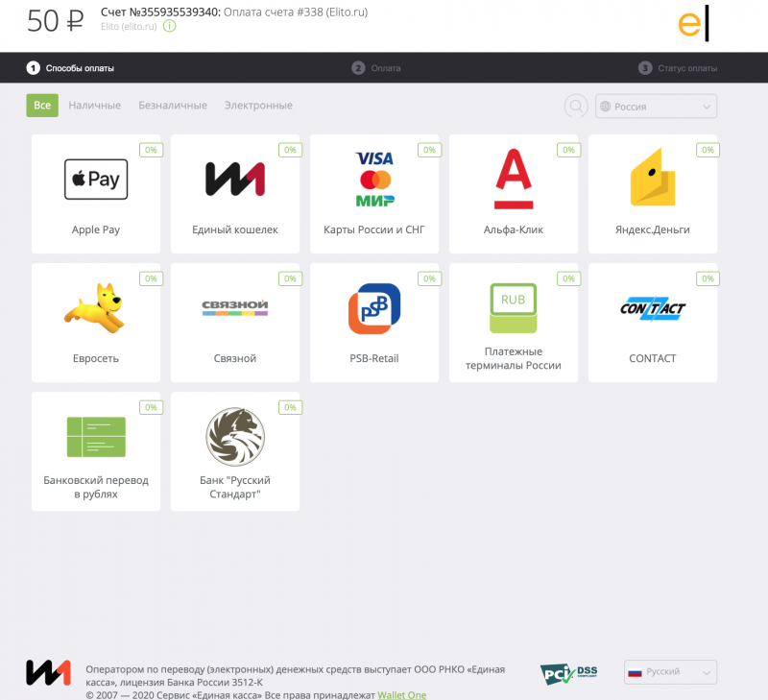Click the PSB-Retail caption text
The height and width of the screenshot is (700, 768).
pos(374,358)
